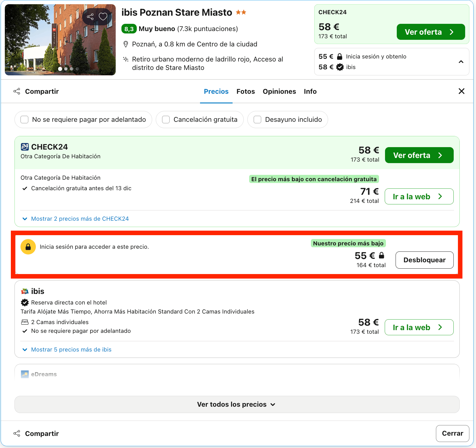Click the Nuestro precio más bajo badge

(x=348, y=243)
